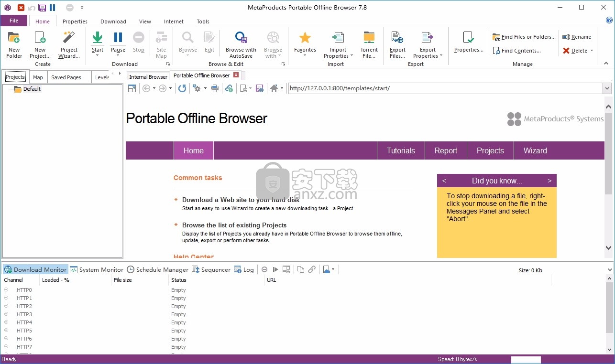Click the copy icon in monitor toolbar
Image resolution: width=615 pixels, height=364 pixels.
tap(301, 269)
